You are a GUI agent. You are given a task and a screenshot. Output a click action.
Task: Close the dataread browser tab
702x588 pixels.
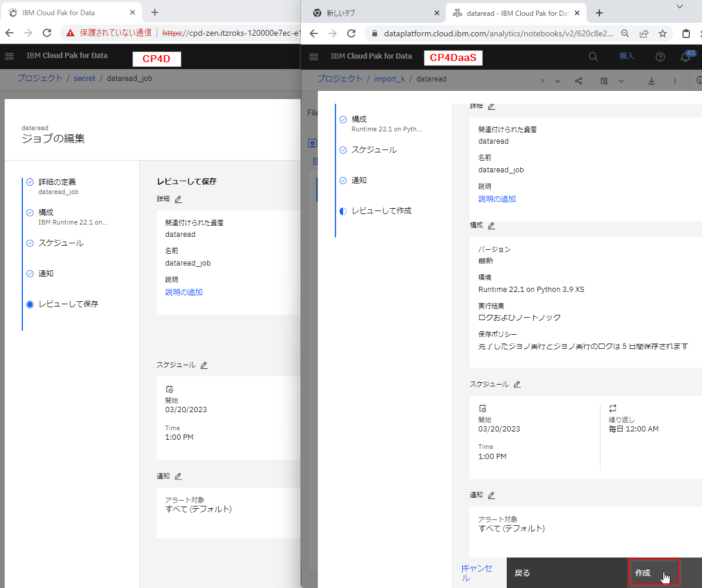pyautogui.click(x=577, y=13)
